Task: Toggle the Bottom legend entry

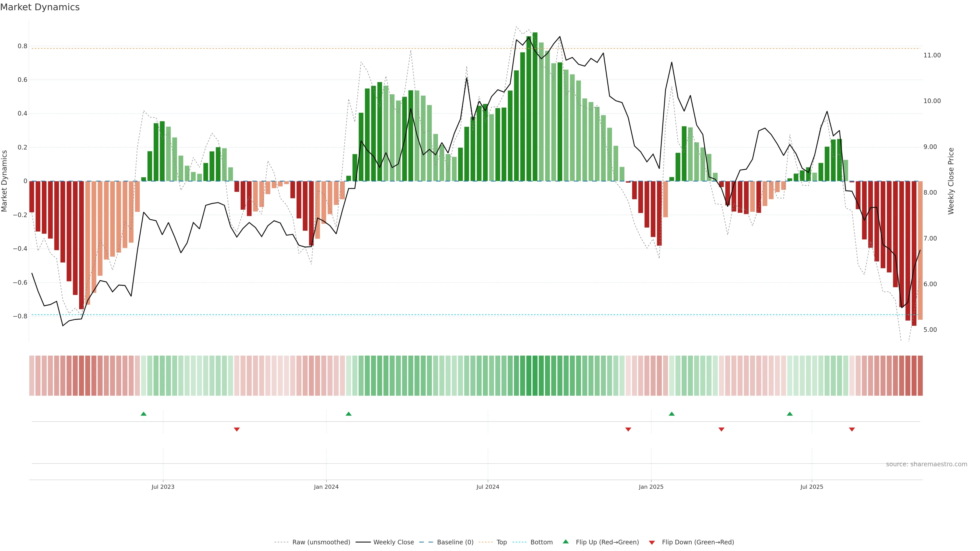Action: point(541,542)
